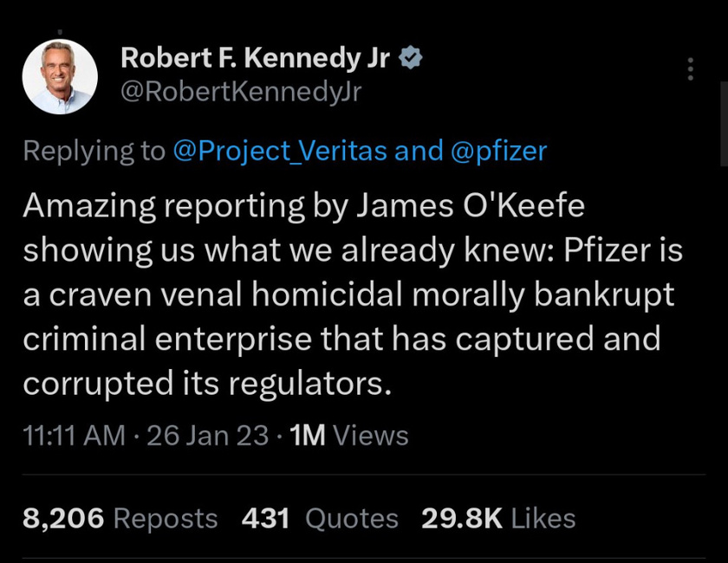This screenshot has height=563, width=728.
Task: Click "corrupted its regulators" in the tweet text
Action: [206, 382]
